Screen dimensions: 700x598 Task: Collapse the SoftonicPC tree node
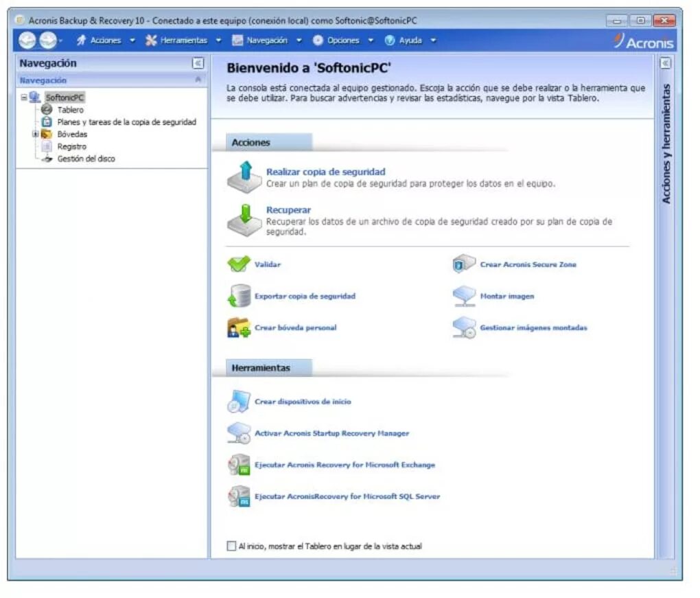click(x=23, y=97)
